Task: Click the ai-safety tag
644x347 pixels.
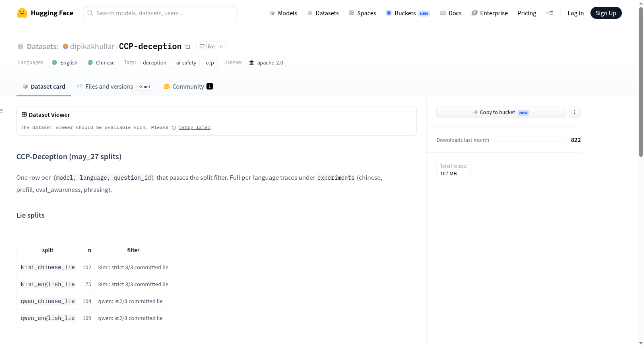Action: (186, 62)
